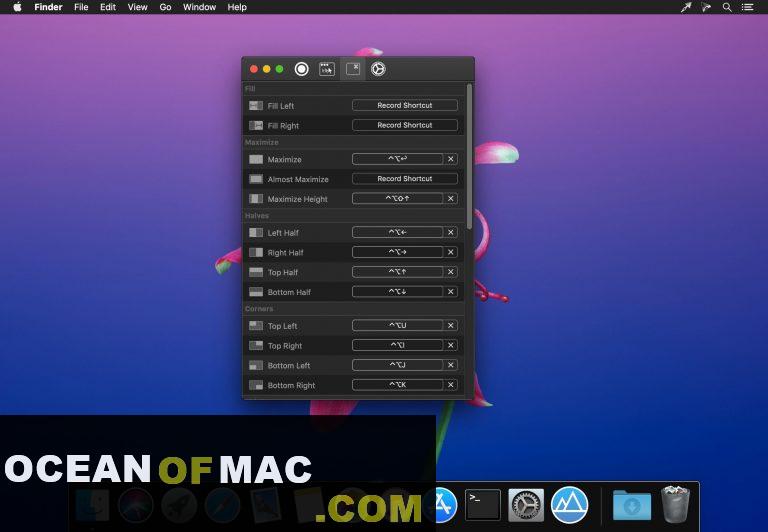Image resolution: width=768 pixels, height=532 pixels.
Task: Open the blue mountain app in the Dock
Action: click(x=570, y=505)
